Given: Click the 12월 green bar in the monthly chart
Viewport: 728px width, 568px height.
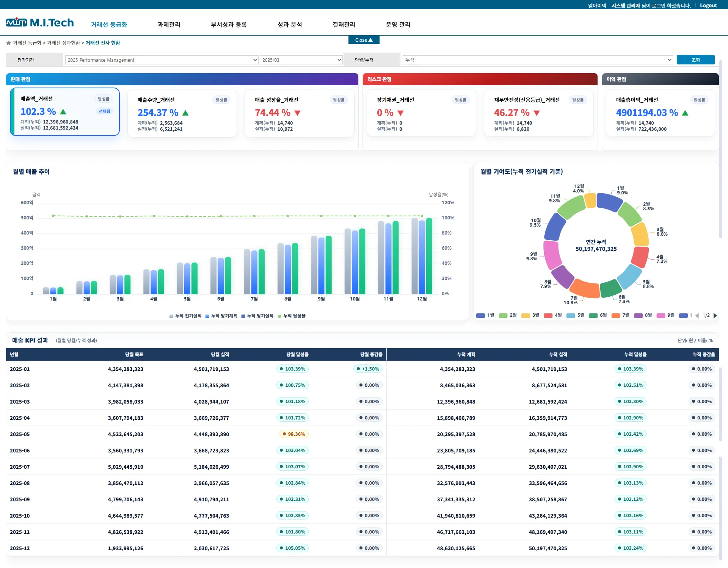Looking at the screenshot, I should (429, 256).
